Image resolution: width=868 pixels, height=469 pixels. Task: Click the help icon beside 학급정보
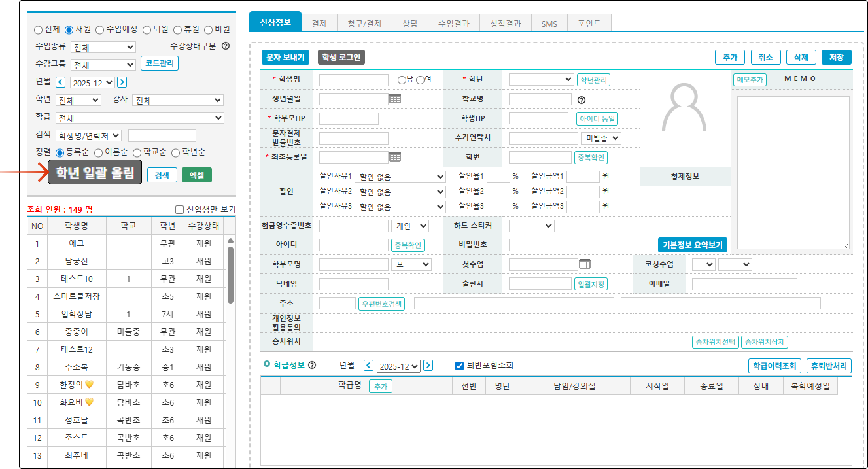coord(312,365)
